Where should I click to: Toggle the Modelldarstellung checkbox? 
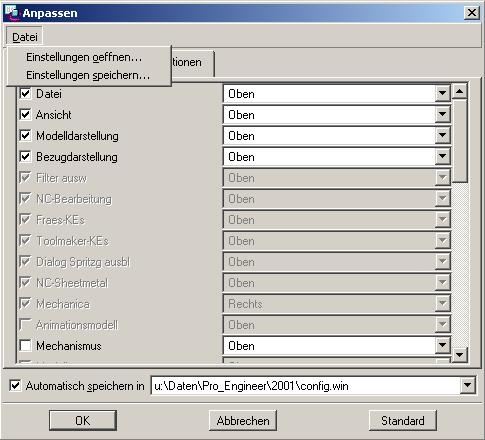point(25,135)
